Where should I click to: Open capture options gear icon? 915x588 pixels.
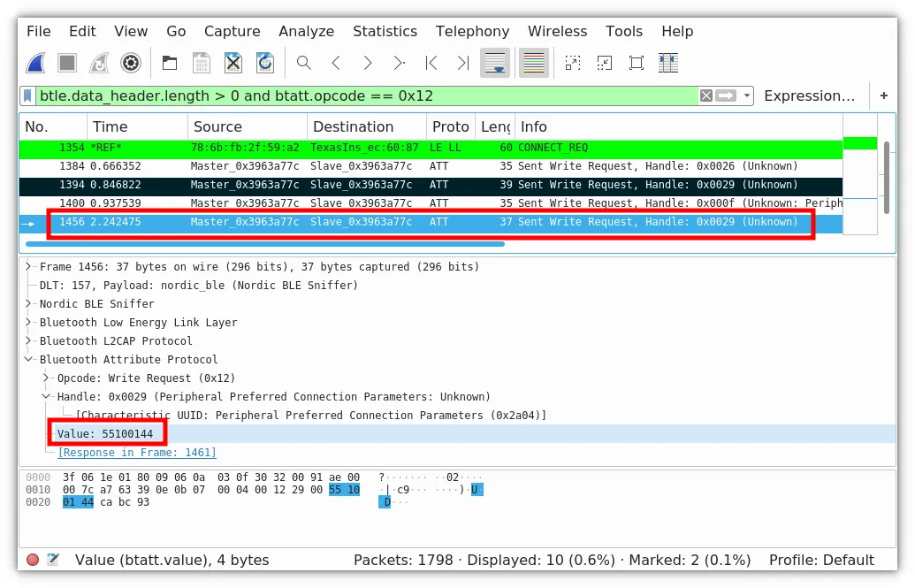131,63
